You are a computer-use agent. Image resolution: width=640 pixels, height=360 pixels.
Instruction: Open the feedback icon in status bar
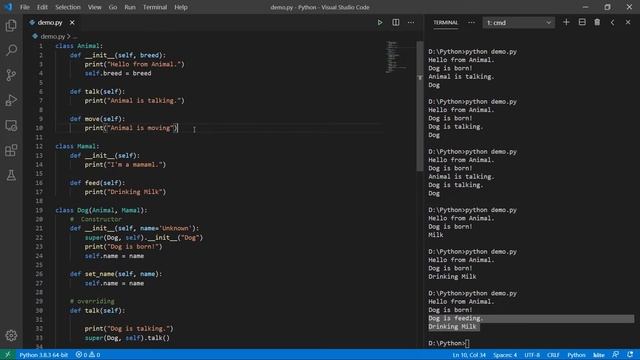tap(616, 355)
